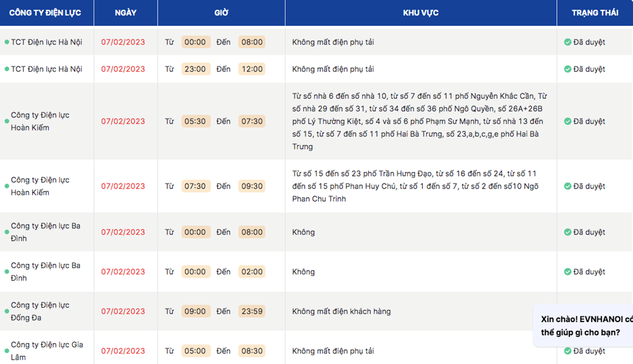Click the CÔNG TY ĐIỆN LỰC column header

pyautogui.click(x=45, y=13)
